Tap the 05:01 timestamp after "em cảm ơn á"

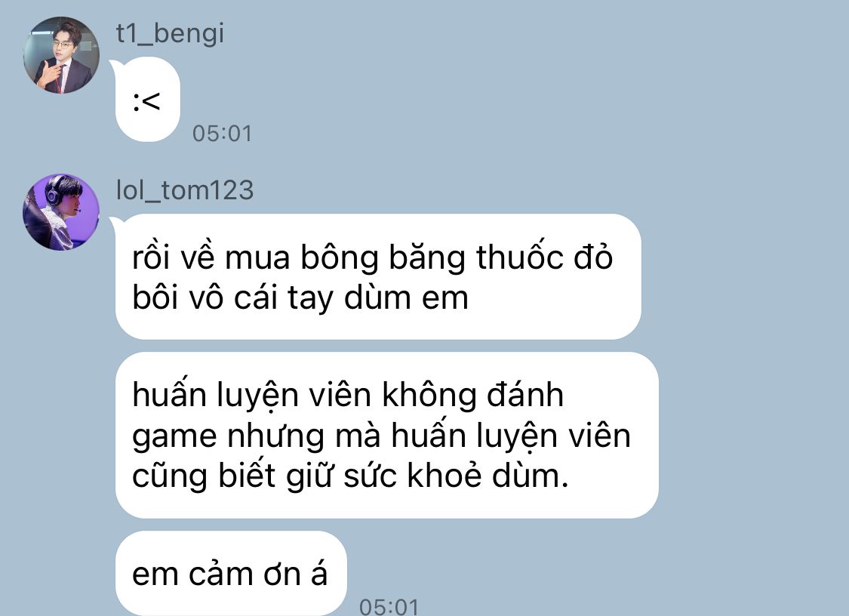tap(389, 607)
